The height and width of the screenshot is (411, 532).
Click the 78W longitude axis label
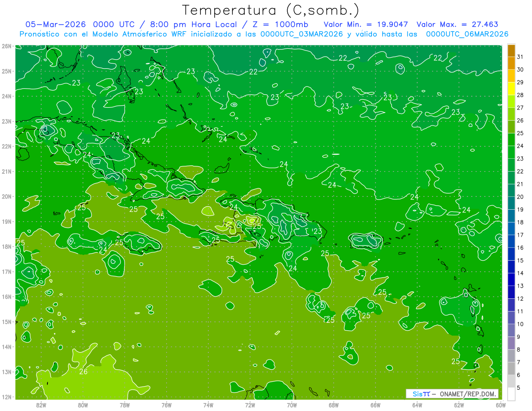click(125, 405)
